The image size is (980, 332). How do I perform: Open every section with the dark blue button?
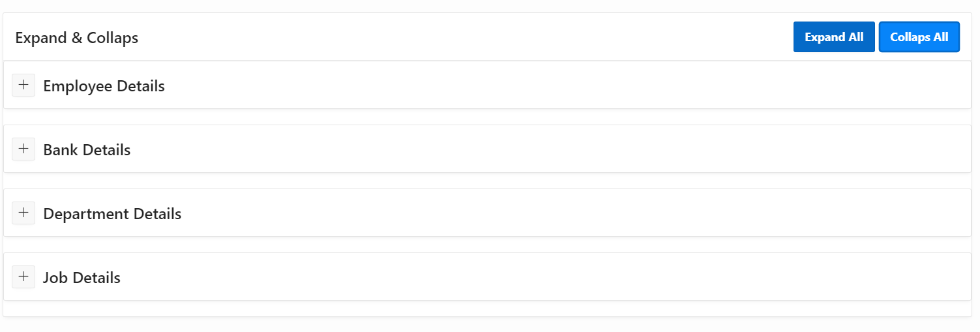[834, 37]
